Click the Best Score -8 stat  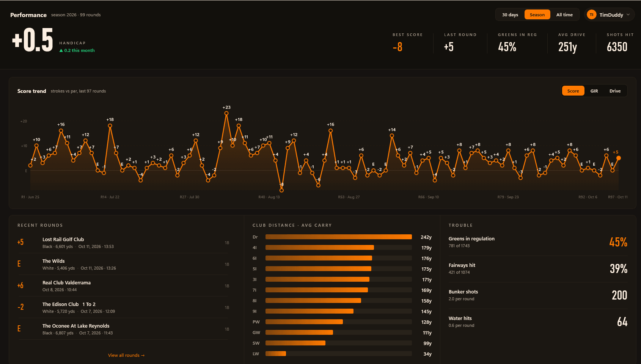(x=407, y=43)
